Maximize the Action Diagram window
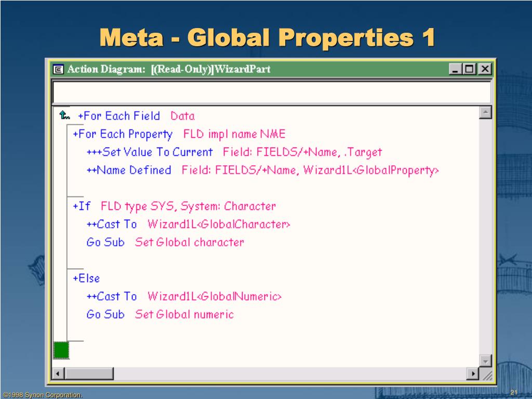The height and width of the screenshot is (399, 532). point(470,69)
